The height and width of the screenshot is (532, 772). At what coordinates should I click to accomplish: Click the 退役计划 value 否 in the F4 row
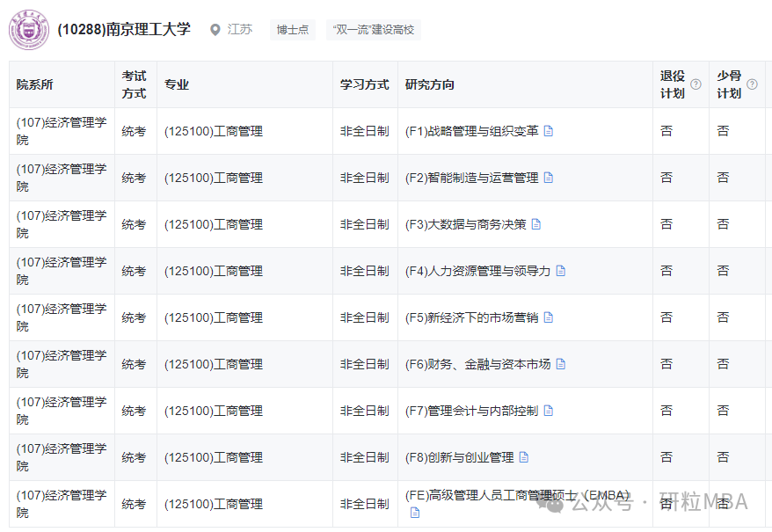pyautogui.click(x=666, y=271)
